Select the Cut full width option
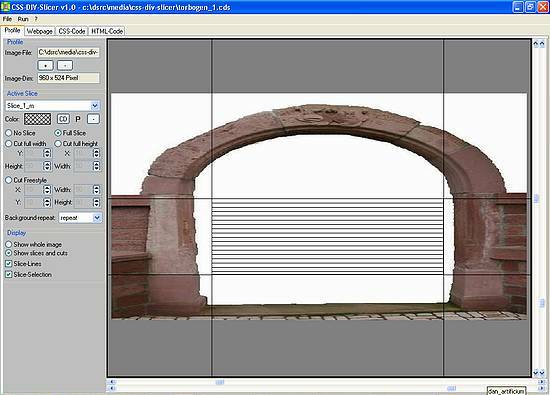 (x=26, y=143)
